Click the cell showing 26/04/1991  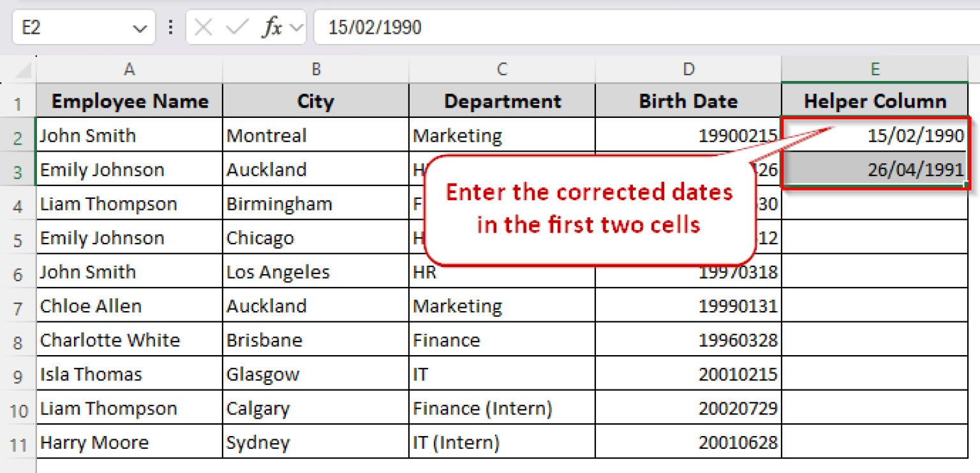[x=875, y=169]
